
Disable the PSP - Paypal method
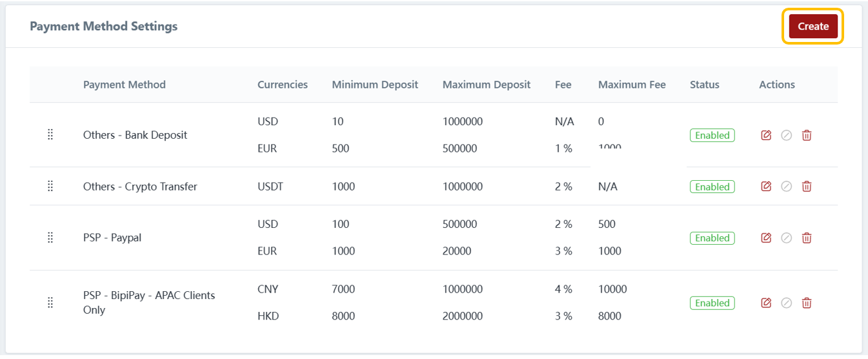786,238
